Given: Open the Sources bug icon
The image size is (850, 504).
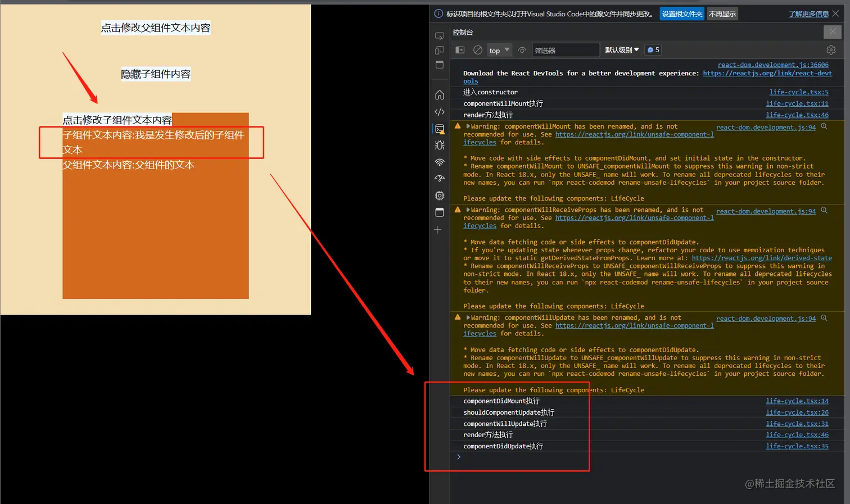Looking at the screenshot, I should coord(440,145).
